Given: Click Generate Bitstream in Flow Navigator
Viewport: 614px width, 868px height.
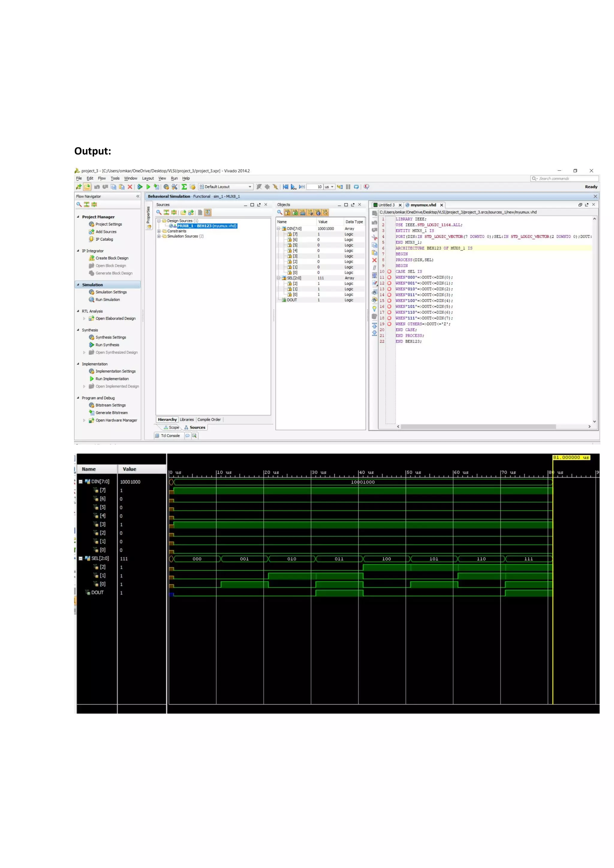Looking at the screenshot, I should tap(111, 413).
